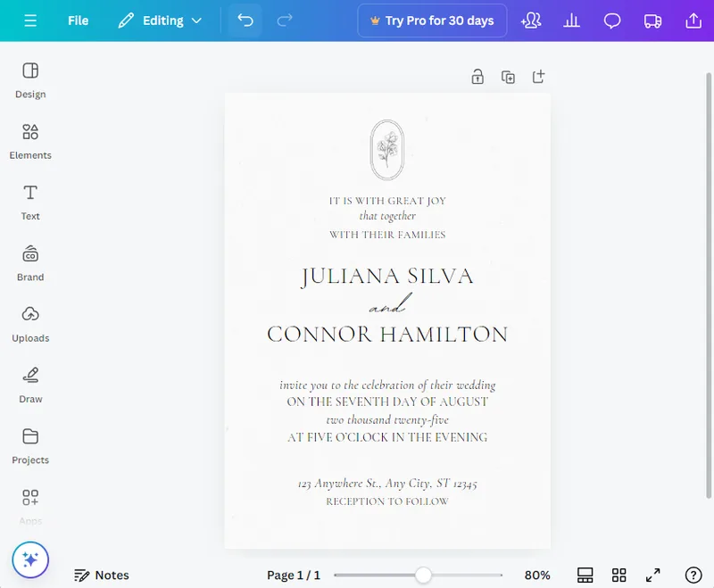Screen dimensions: 714x588
Task: Add a new page below
Action: [538, 77]
